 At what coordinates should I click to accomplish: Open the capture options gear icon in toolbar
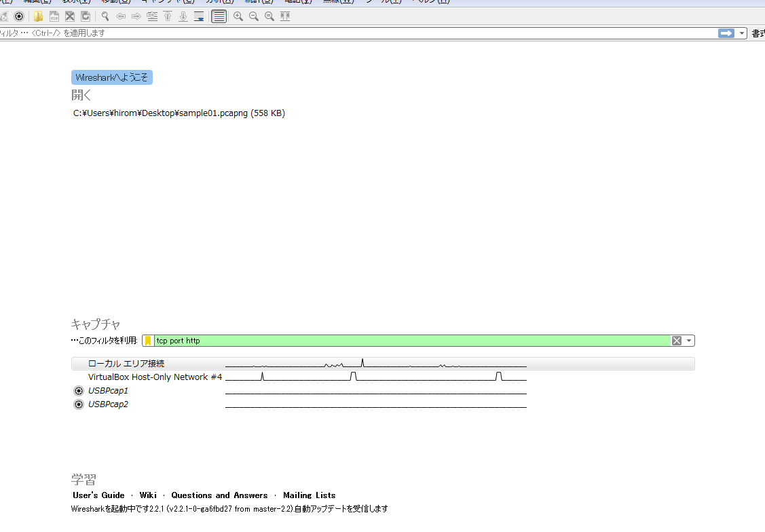tap(19, 16)
